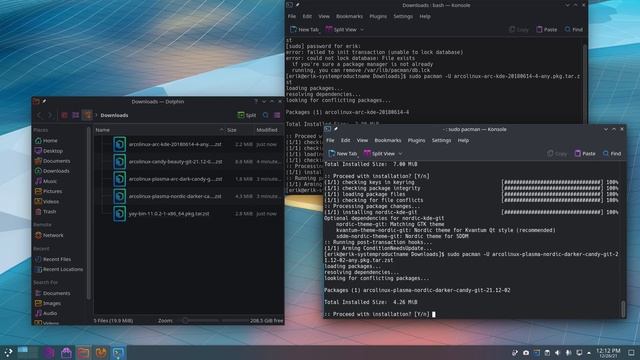Screen dimensions: 640x360
Task: Click Downloads breadcrumb in Dolphin location bar
Action: point(114,116)
